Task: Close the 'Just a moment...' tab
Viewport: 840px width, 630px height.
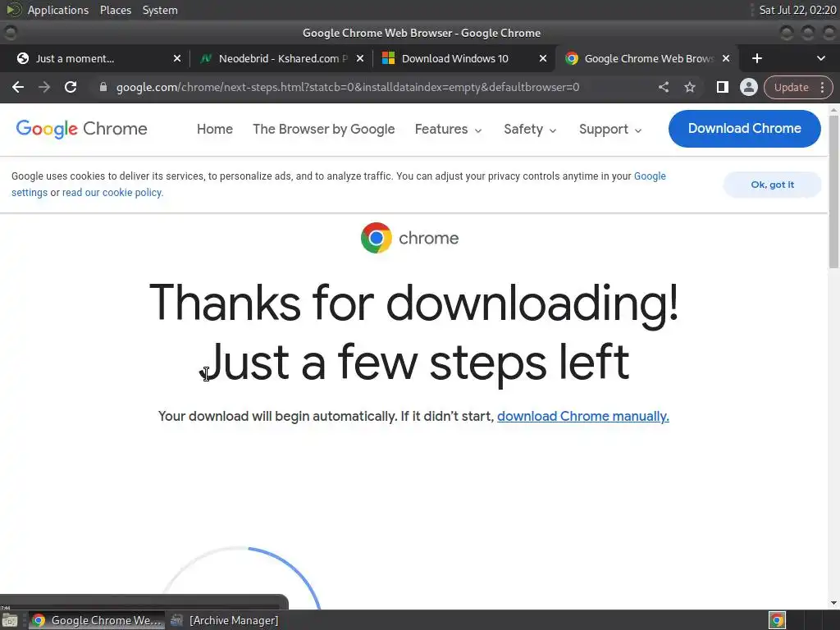Action: pyautogui.click(x=177, y=58)
